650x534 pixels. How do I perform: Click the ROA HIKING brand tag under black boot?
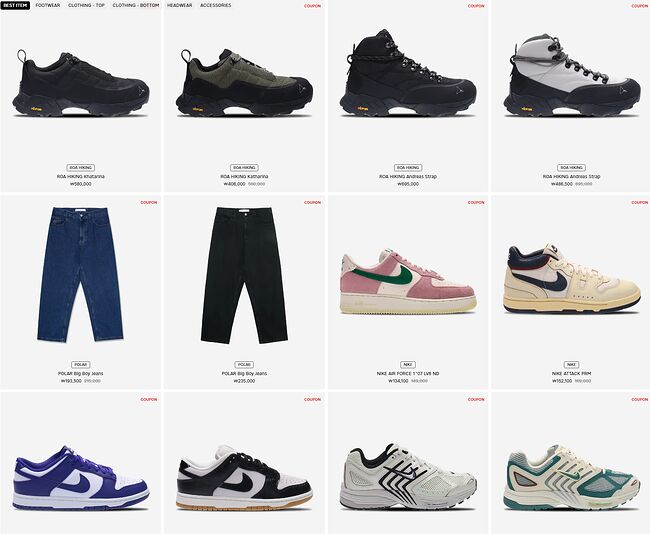point(408,168)
